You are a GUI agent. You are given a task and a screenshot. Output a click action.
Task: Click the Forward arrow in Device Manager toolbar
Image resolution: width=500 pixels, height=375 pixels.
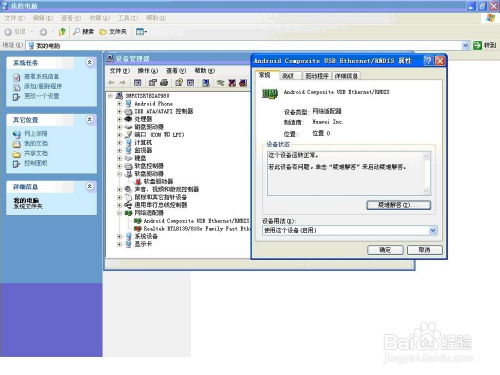(x=122, y=83)
